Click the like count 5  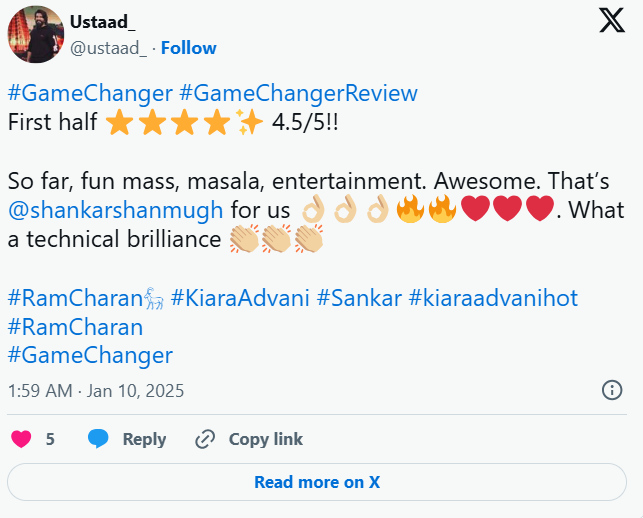tap(50, 439)
